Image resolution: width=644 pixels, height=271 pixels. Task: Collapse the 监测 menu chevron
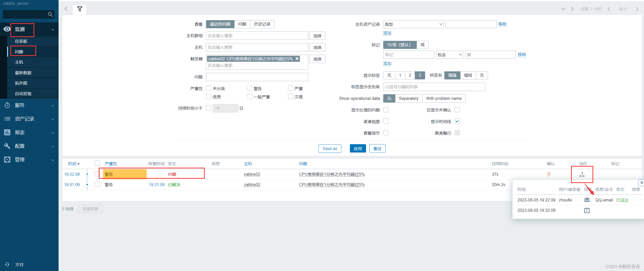point(53,30)
